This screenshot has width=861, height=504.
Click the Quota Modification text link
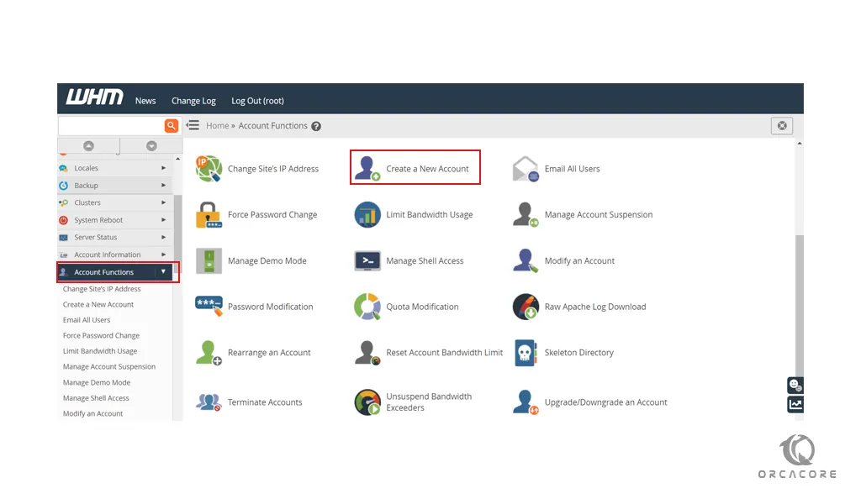click(x=422, y=307)
